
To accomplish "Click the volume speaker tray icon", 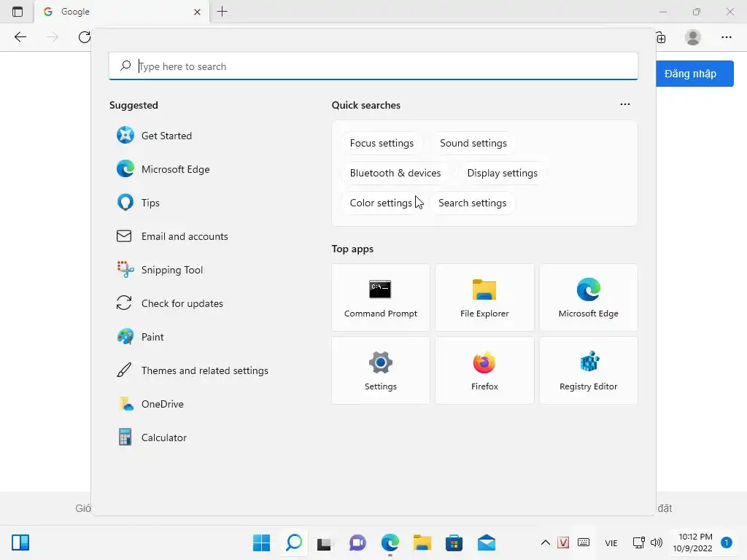I will click(x=657, y=542).
